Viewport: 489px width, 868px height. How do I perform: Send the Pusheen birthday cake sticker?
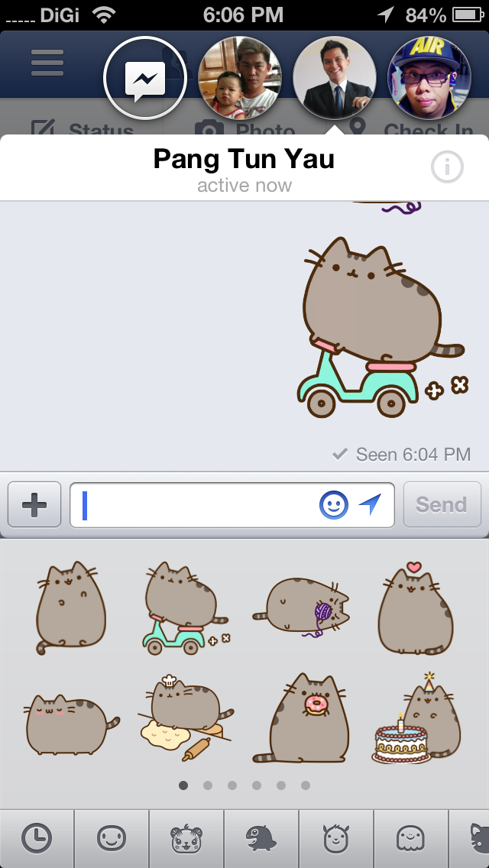[416, 718]
